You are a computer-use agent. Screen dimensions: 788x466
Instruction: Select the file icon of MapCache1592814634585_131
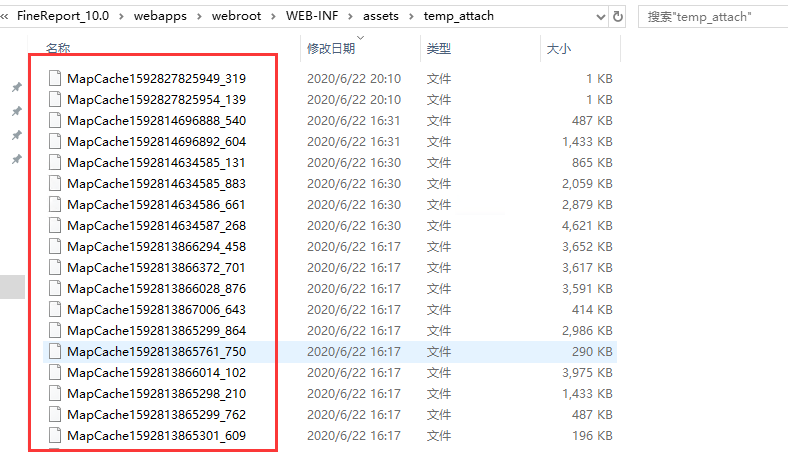pyautogui.click(x=55, y=162)
